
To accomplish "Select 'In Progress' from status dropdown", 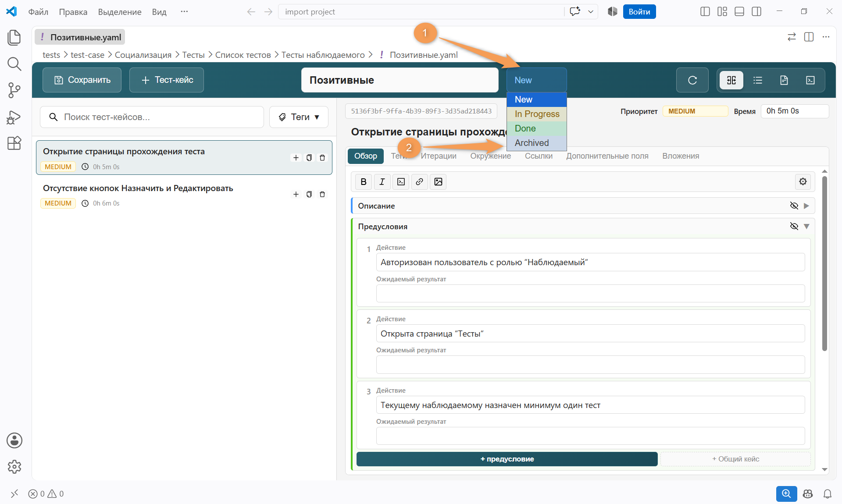I will 537,114.
